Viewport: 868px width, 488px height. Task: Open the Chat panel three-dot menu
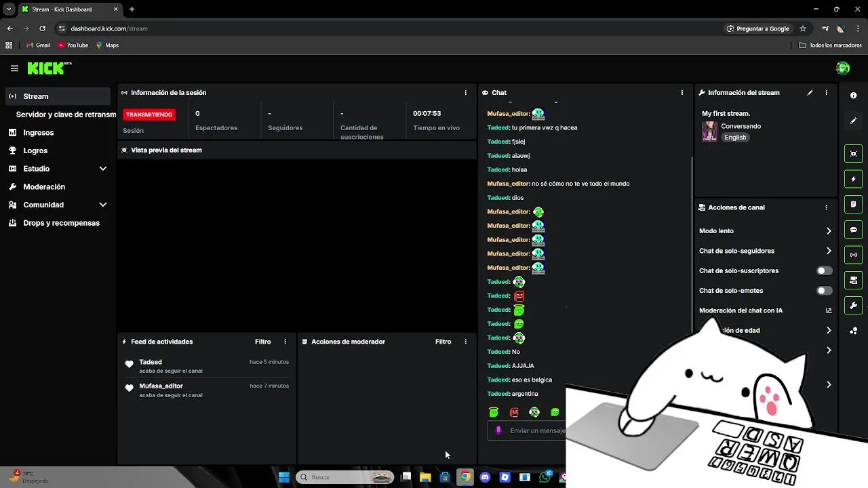(682, 93)
